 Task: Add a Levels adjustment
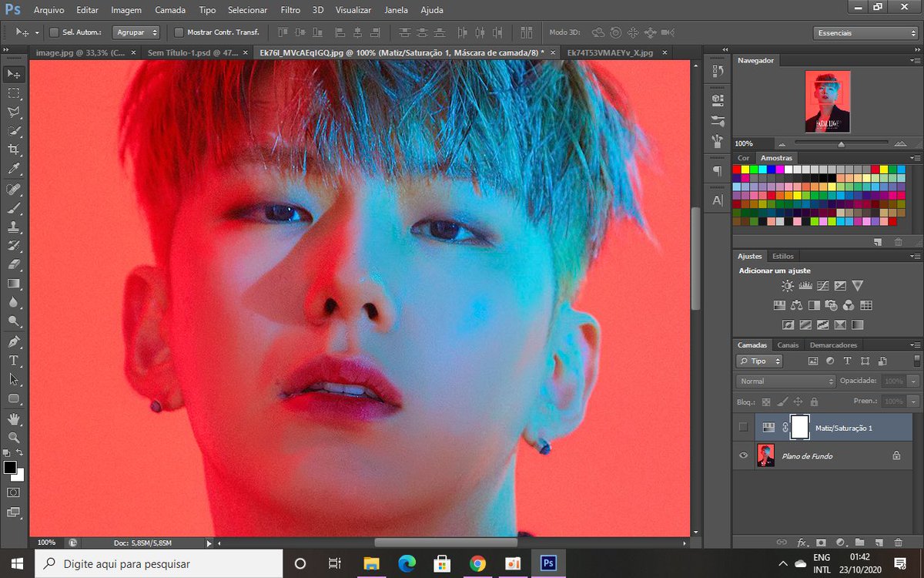click(x=805, y=286)
